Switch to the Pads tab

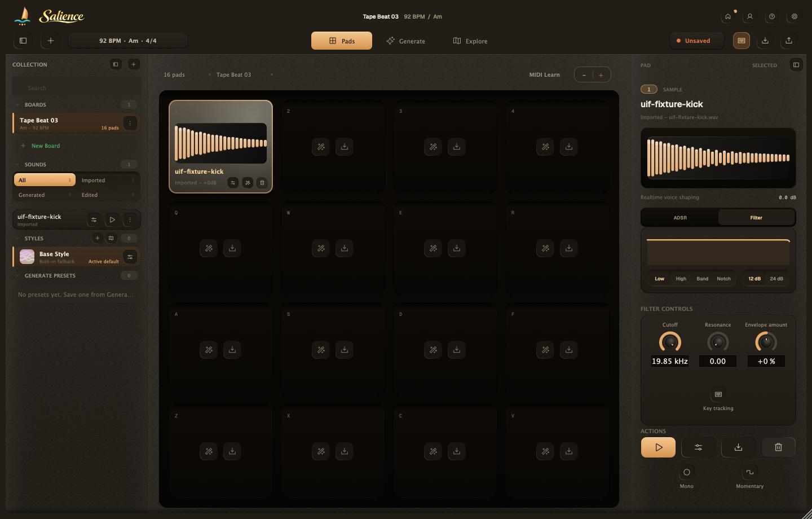point(342,41)
